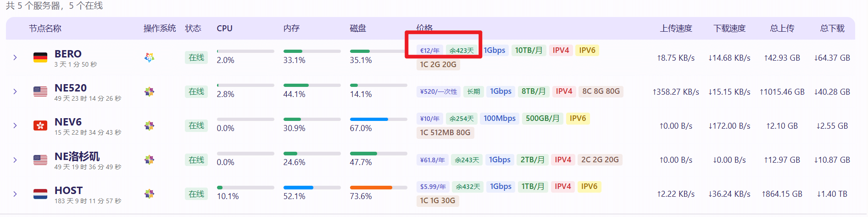Click the OS icon in NEV6 row

(x=149, y=126)
